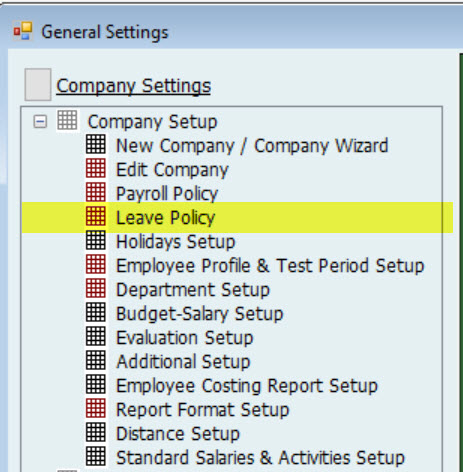Image resolution: width=463 pixels, height=472 pixels.
Task: Collapse the Company Setup tree node
Action: pyautogui.click(x=40, y=121)
